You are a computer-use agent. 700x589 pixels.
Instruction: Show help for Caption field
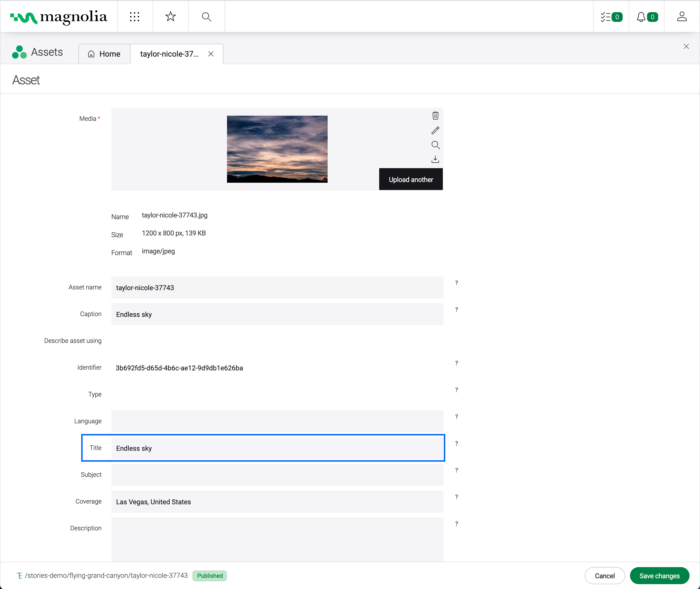(456, 310)
